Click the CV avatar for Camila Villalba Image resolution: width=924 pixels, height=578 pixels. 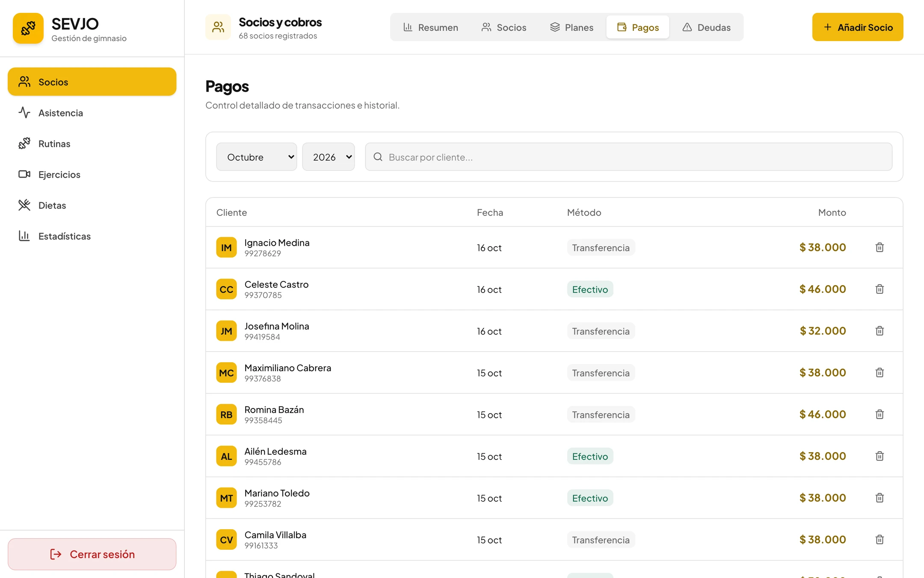click(x=226, y=539)
